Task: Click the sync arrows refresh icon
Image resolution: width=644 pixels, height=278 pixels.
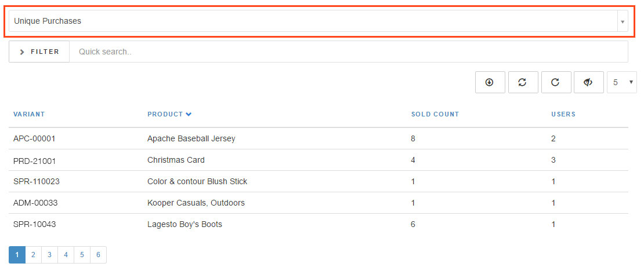Action: pyautogui.click(x=523, y=82)
